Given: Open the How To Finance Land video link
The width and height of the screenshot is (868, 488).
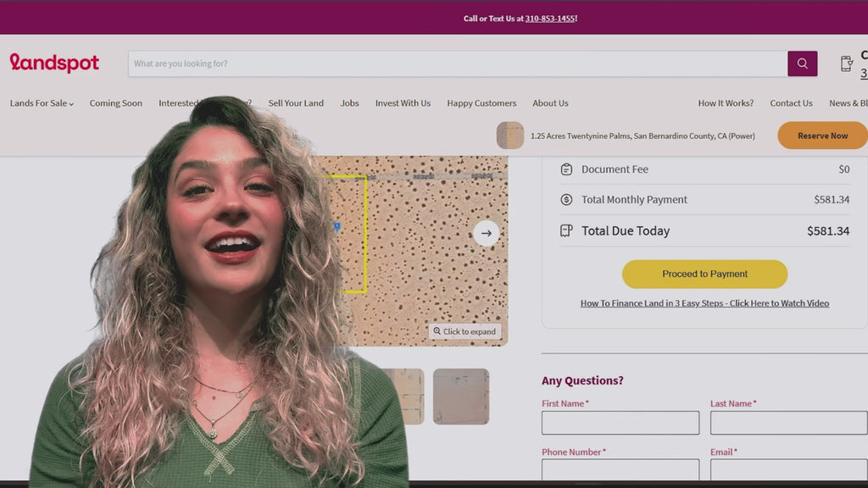Looking at the screenshot, I should [704, 303].
